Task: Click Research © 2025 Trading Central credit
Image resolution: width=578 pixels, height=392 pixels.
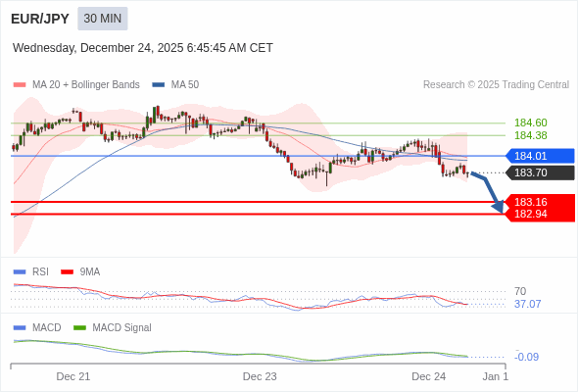Action: point(496,85)
